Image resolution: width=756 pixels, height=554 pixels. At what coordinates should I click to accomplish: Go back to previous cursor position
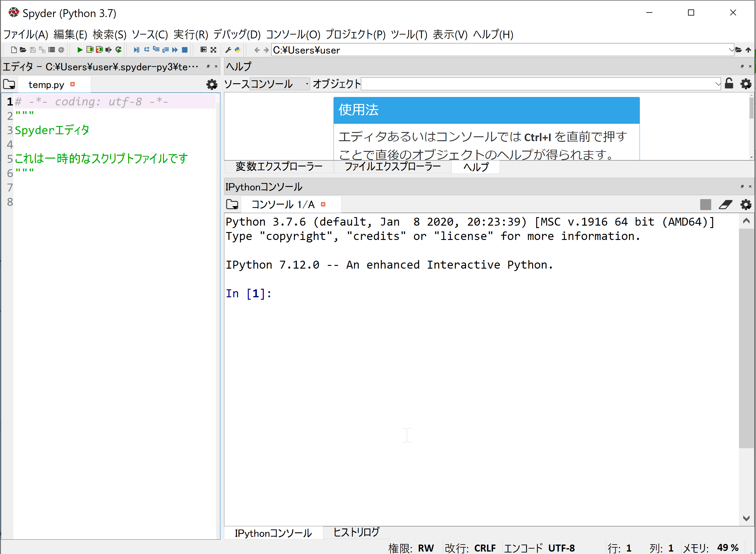point(257,50)
